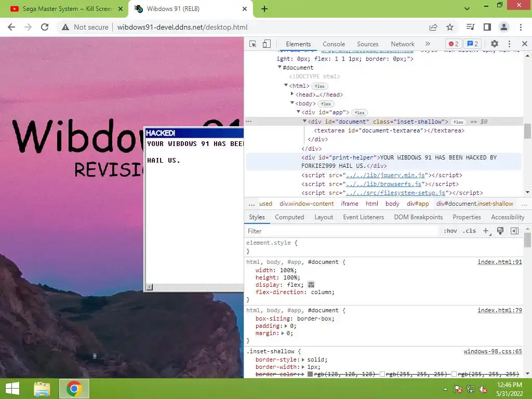The image size is (532, 399).
Task: Click the red errors count badge
Action: pos(454,44)
